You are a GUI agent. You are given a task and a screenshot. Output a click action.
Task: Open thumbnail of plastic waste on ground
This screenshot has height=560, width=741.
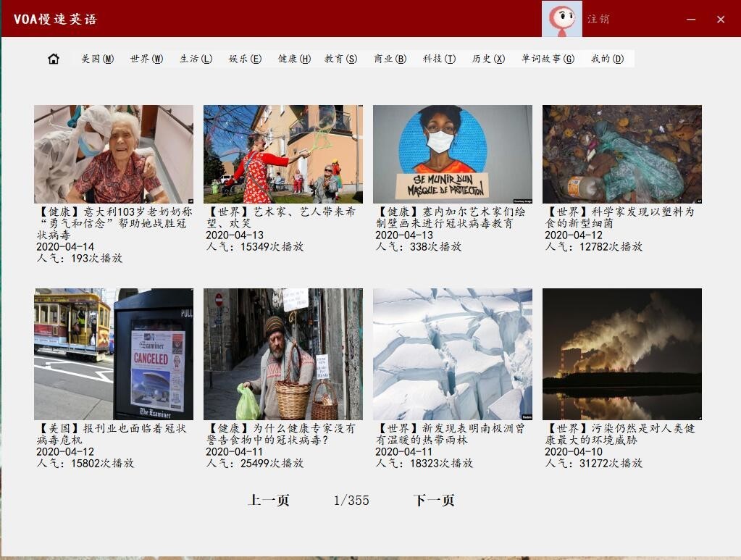[622, 154]
